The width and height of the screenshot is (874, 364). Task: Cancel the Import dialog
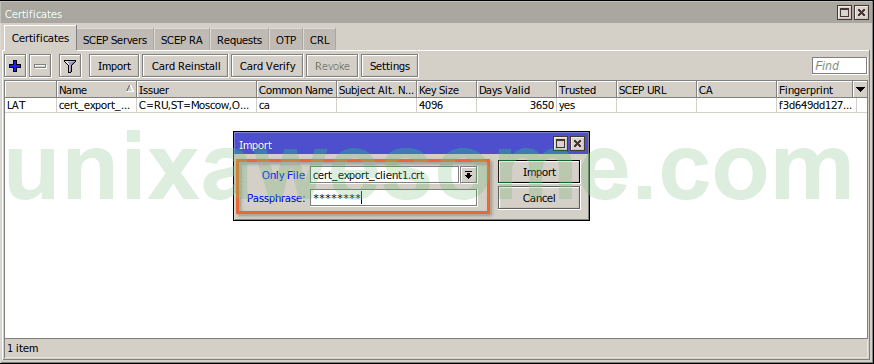pyautogui.click(x=539, y=198)
